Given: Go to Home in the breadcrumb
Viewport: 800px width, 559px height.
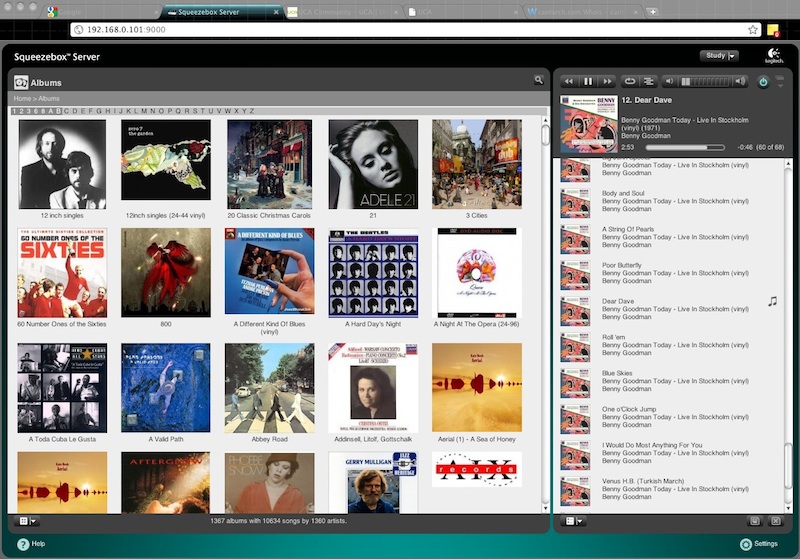Looking at the screenshot, I should (x=22, y=98).
